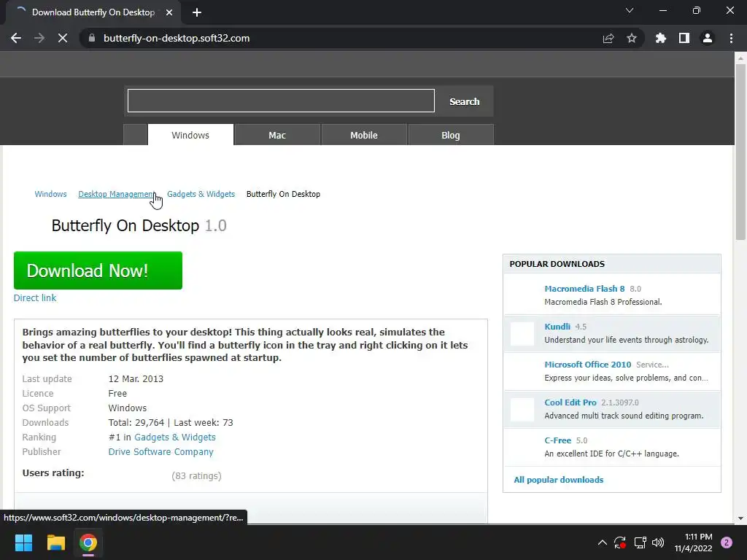Click the Kundli thumbnail placeholder
This screenshot has height=560, width=747.
[x=522, y=334]
